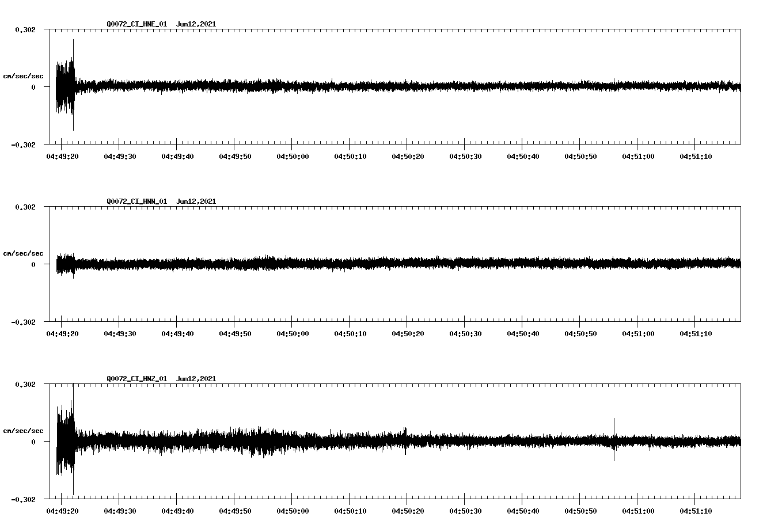
Task: Click the Q0072_CI_HNE_01 channel title
Action: tap(137, 24)
